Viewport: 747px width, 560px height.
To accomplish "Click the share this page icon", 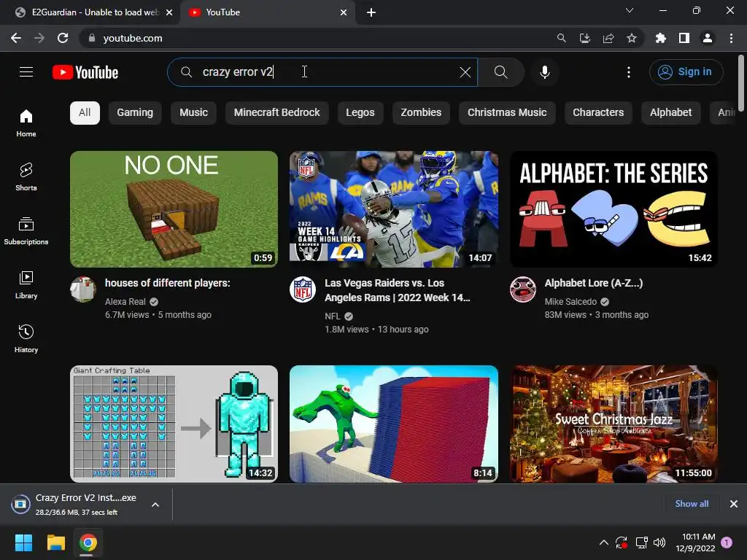I will click(x=608, y=38).
